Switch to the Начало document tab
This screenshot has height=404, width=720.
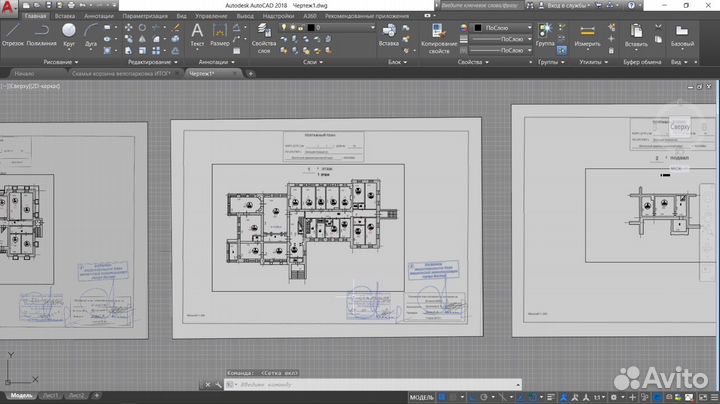point(25,74)
